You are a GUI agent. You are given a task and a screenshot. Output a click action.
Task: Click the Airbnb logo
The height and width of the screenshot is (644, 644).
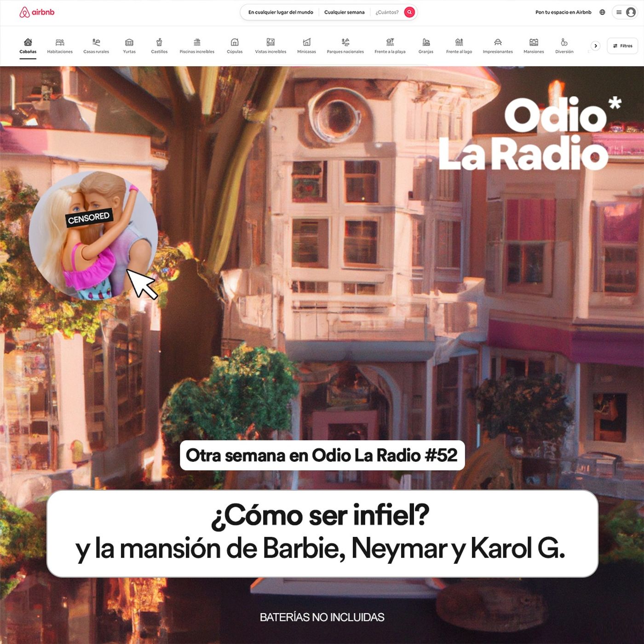point(37,12)
